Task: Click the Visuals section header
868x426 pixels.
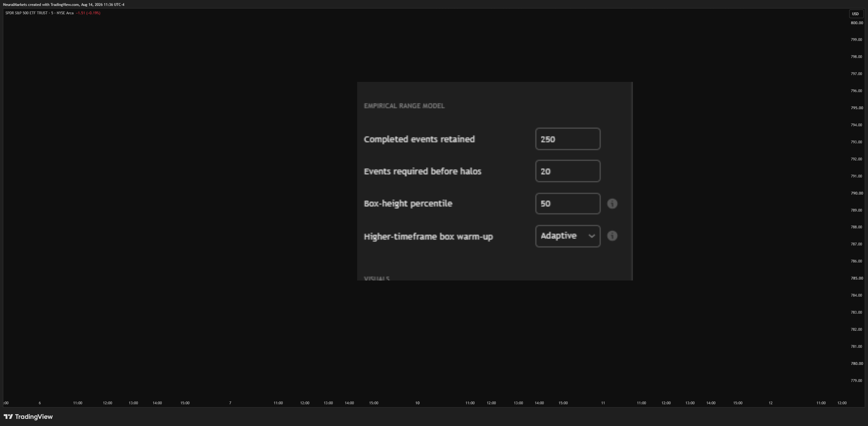Action: (377, 278)
